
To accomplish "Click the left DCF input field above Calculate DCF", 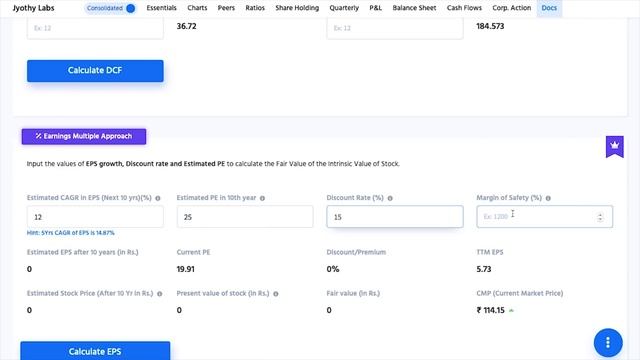I will 95,28.
